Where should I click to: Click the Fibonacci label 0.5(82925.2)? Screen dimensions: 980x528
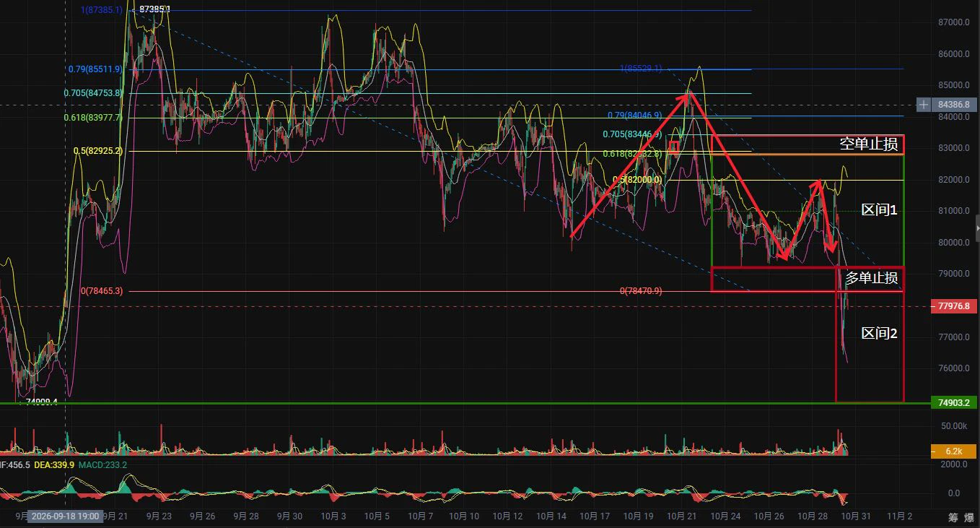click(x=98, y=151)
